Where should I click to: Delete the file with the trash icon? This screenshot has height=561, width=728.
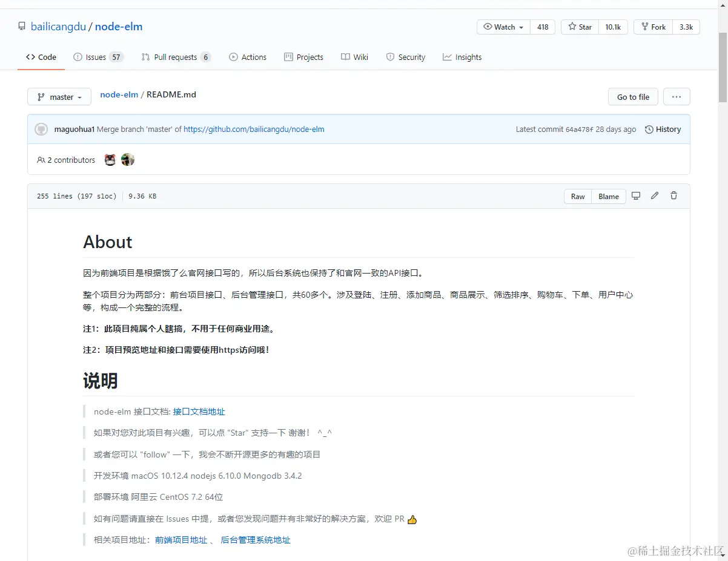point(673,195)
